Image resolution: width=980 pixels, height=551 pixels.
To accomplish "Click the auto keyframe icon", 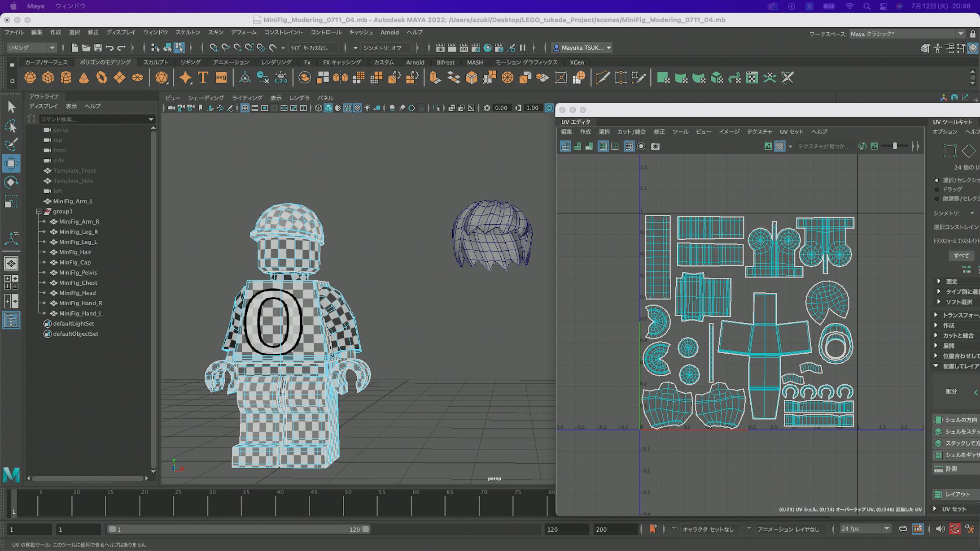I will click(x=955, y=529).
